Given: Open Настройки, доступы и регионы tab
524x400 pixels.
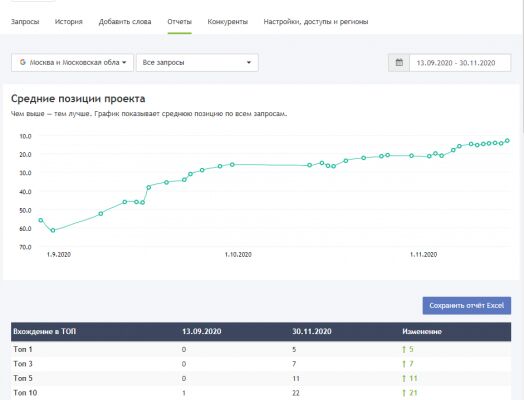Looking at the screenshot, I should click(316, 22).
